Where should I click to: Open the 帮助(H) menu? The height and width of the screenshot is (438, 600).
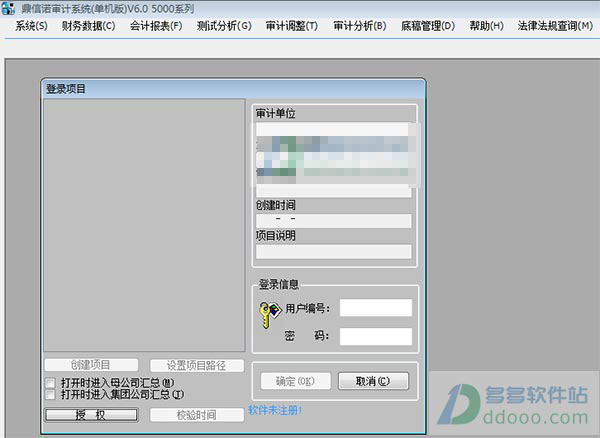point(486,26)
